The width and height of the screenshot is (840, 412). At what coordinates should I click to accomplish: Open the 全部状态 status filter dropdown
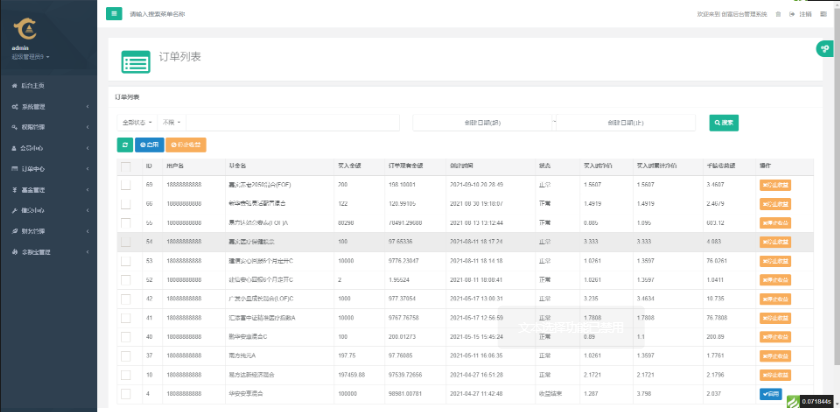[137, 123]
